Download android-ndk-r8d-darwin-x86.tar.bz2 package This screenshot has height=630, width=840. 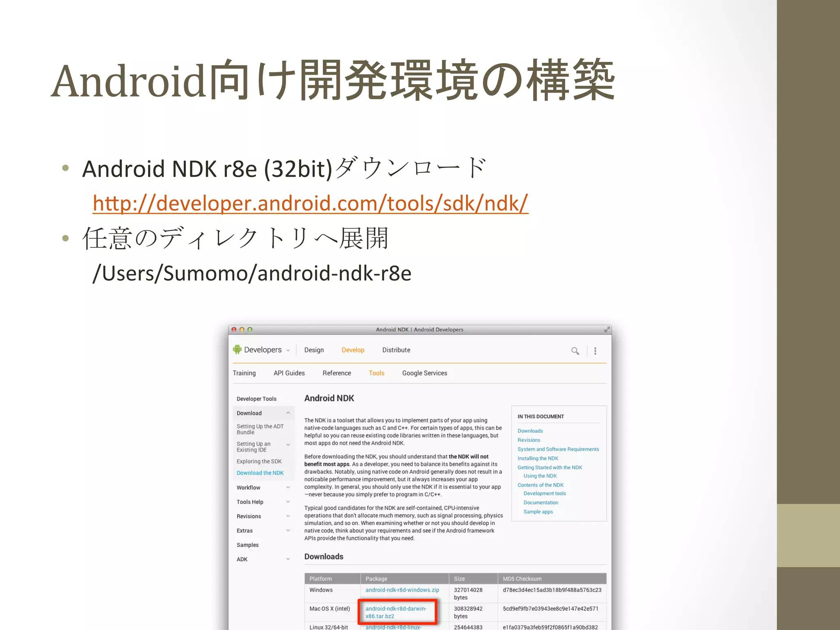coord(396,612)
